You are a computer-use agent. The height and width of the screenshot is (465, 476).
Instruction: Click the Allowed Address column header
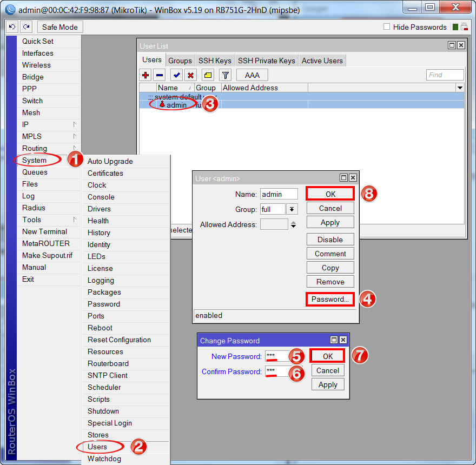(265, 88)
